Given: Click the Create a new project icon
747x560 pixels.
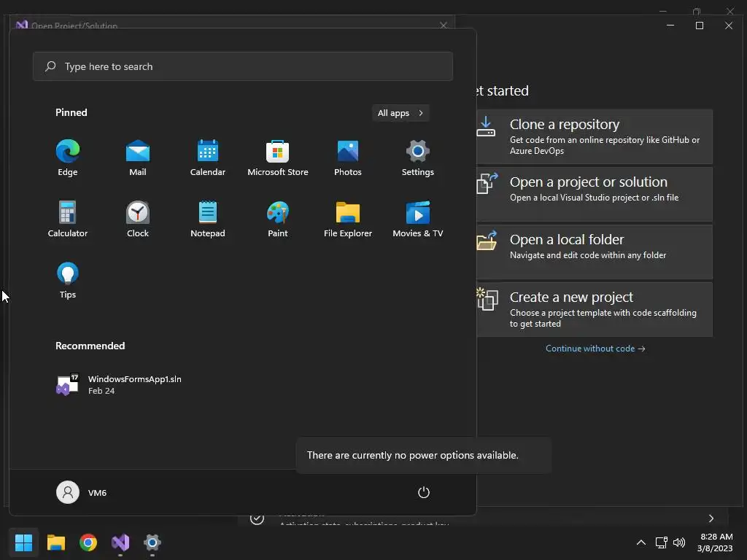Looking at the screenshot, I should 487,299.
